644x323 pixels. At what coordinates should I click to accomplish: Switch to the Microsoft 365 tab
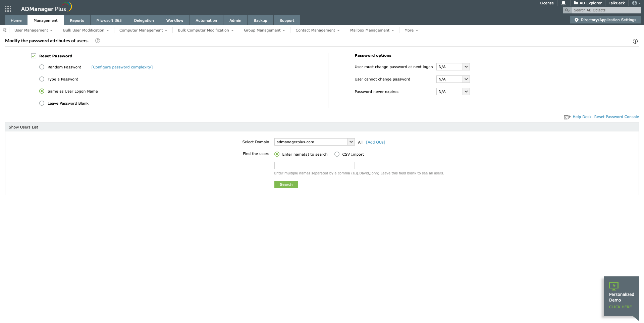109,20
